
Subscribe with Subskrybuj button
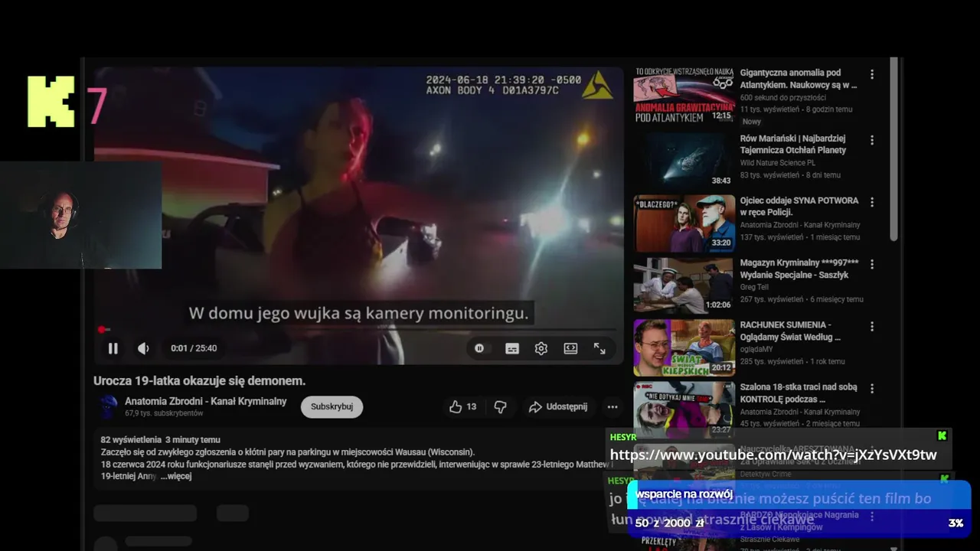point(332,407)
